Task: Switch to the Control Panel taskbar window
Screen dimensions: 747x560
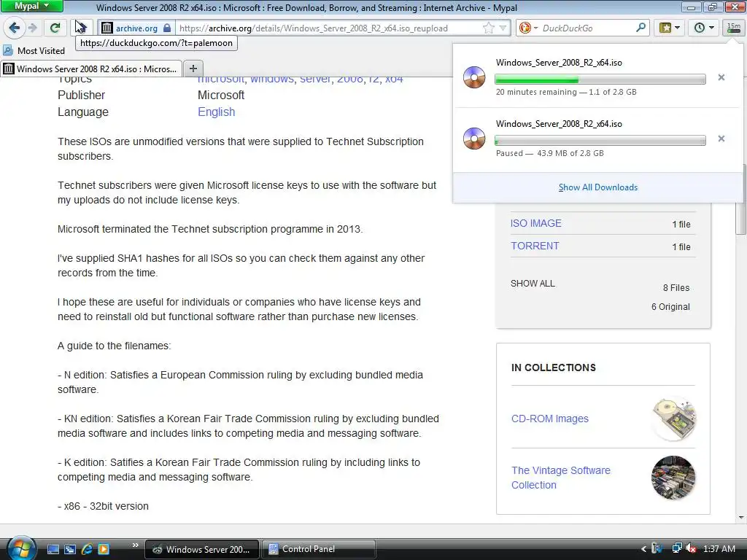Action: tap(318, 549)
